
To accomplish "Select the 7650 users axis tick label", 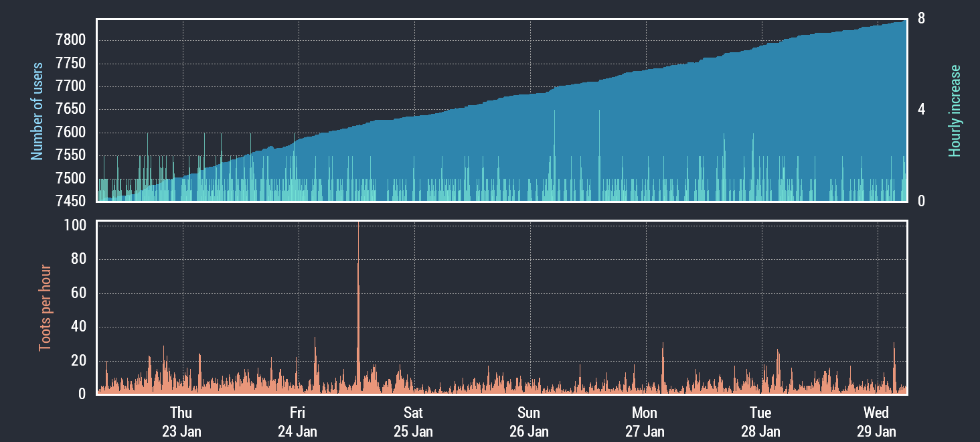I will pyautogui.click(x=70, y=109).
